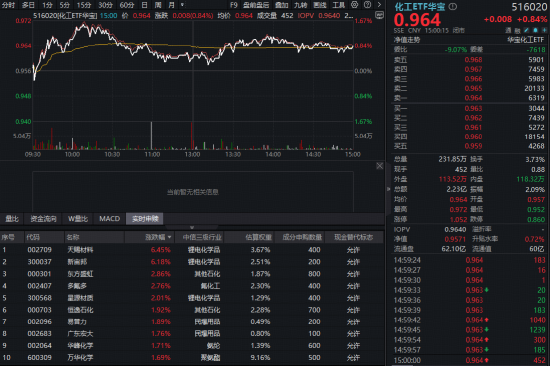550x366 pixels.
Task: Switch to 周 weekly chart
Action: coord(158,5)
